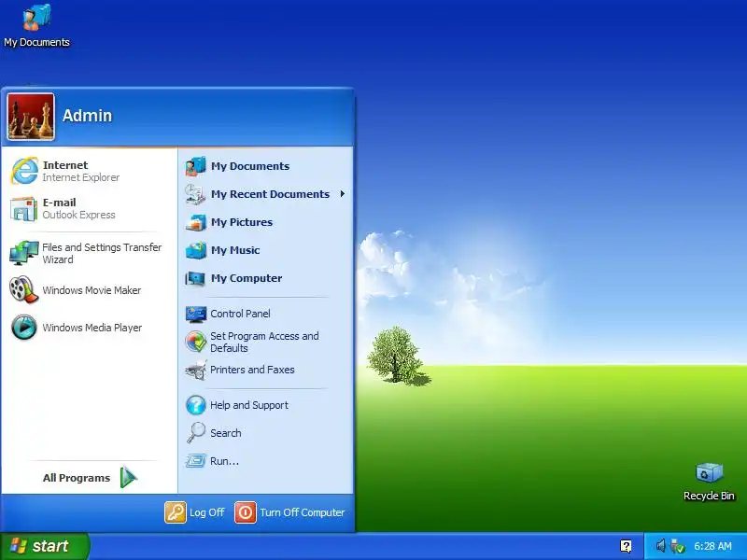Select the My Music label
This screenshot has width=747, height=560.
(235, 250)
